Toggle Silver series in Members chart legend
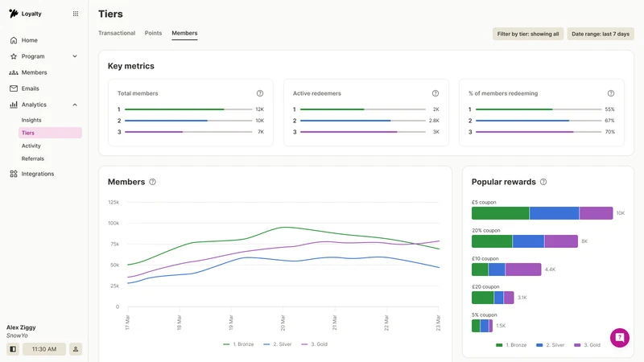644x362 pixels. coord(277,344)
